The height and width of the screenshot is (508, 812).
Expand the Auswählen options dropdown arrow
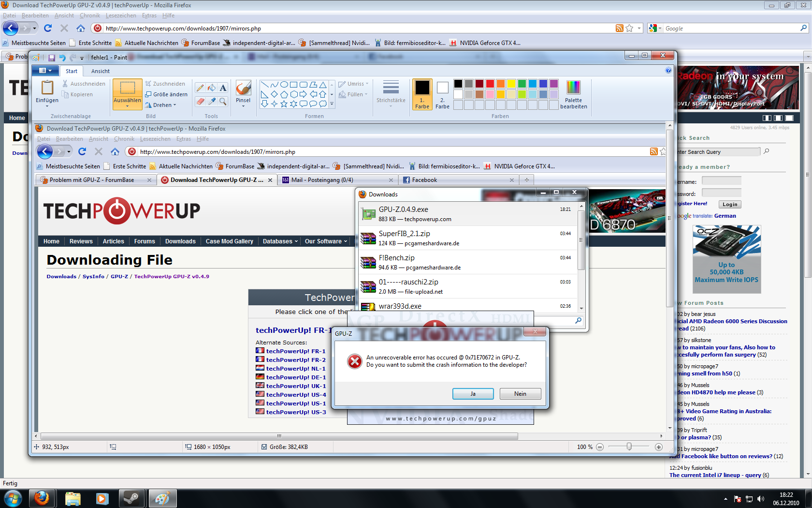(x=127, y=106)
